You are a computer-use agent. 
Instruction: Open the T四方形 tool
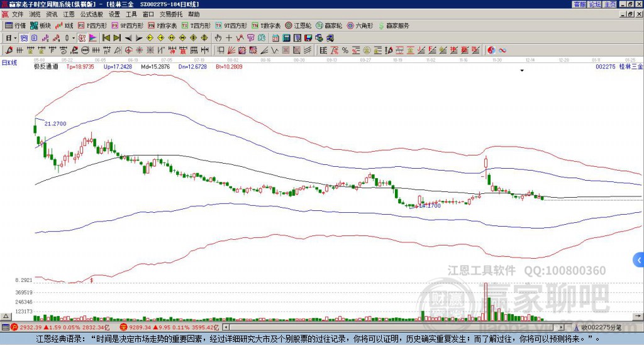196,25
